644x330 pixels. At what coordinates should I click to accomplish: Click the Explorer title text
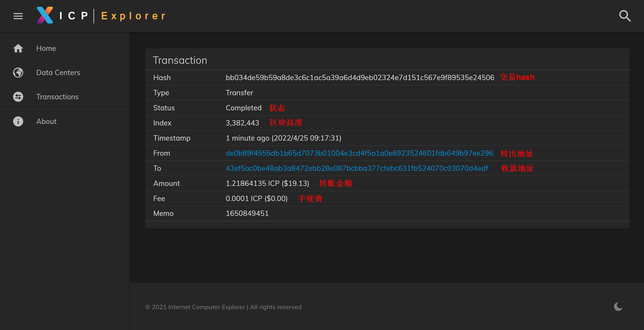[133, 16]
